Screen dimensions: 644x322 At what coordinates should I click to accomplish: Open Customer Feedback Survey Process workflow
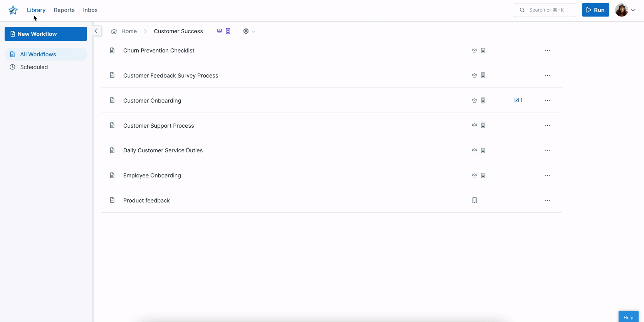pyautogui.click(x=171, y=76)
